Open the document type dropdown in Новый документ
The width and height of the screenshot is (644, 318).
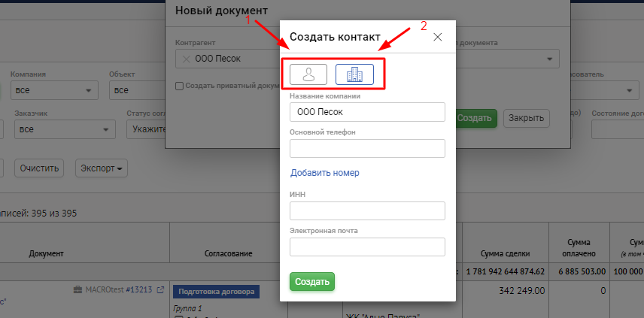click(x=509, y=59)
